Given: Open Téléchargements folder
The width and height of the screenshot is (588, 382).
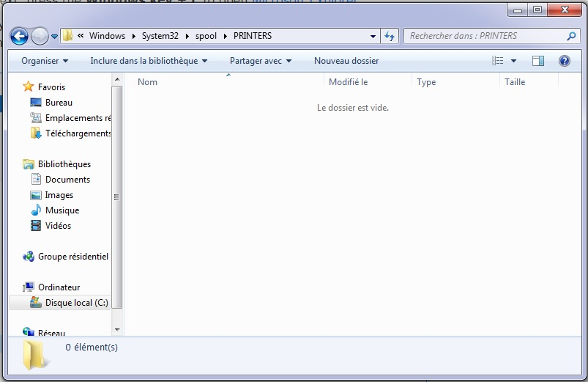Looking at the screenshot, I should [x=78, y=133].
